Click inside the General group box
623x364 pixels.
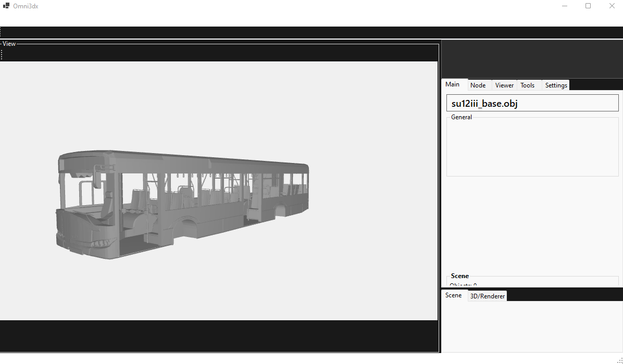pyautogui.click(x=532, y=148)
